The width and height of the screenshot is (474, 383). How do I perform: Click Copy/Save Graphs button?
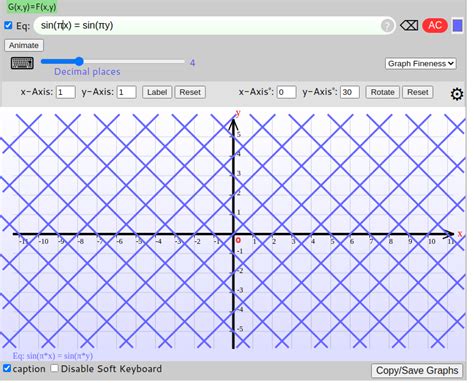[x=417, y=370]
